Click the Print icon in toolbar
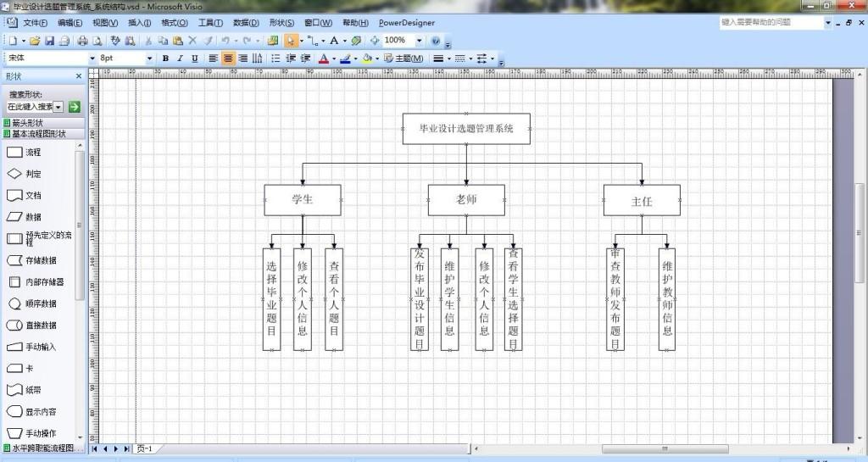 click(82, 41)
